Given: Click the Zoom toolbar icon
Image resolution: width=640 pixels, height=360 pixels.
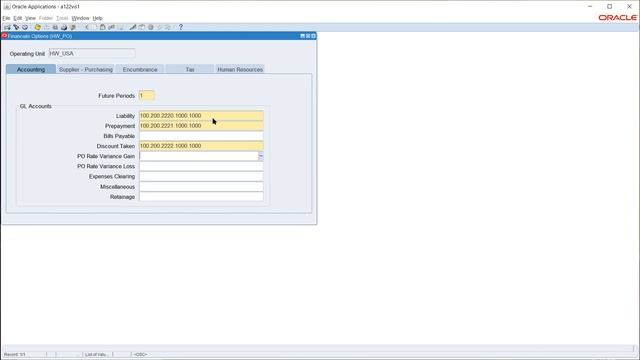Looking at the screenshot, I should [142, 27].
